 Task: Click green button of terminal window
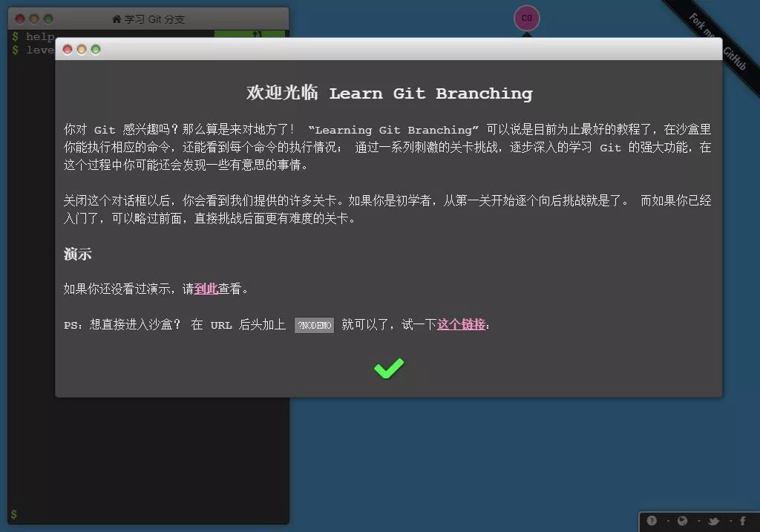pos(48,19)
